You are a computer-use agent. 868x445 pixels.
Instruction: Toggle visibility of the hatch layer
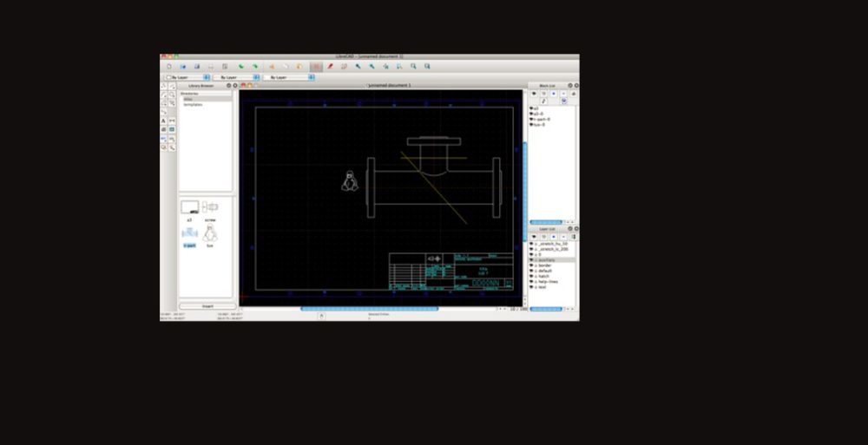[x=531, y=276]
